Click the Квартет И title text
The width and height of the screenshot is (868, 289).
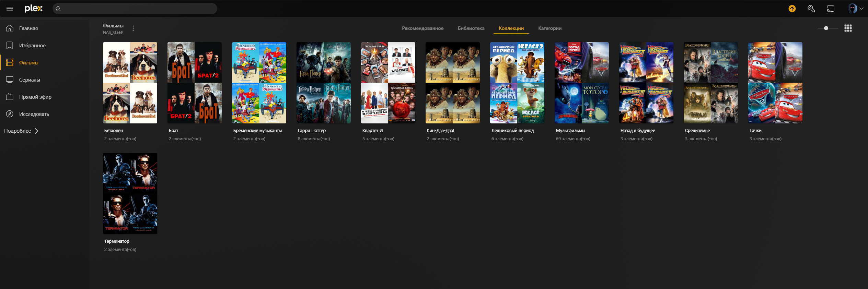tap(372, 131)
